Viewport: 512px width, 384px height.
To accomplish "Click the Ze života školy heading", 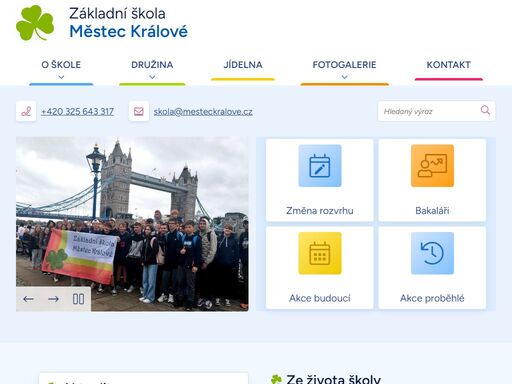I will point(333,379).
